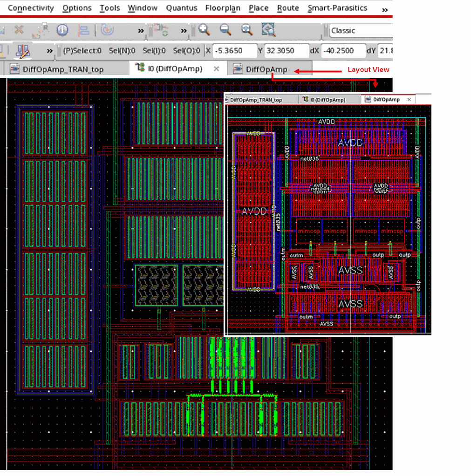
Task: Click the dX value field
Action: point(342,51)
